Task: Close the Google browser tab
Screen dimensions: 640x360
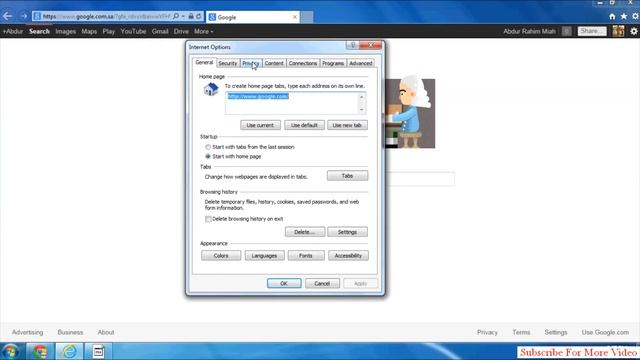Action: (x=295, y=17)
